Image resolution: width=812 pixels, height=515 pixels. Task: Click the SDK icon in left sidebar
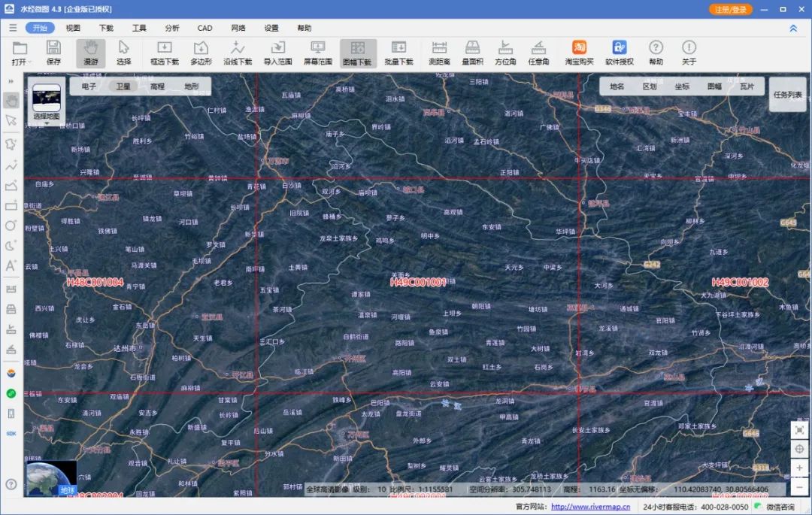click(11, 434)
